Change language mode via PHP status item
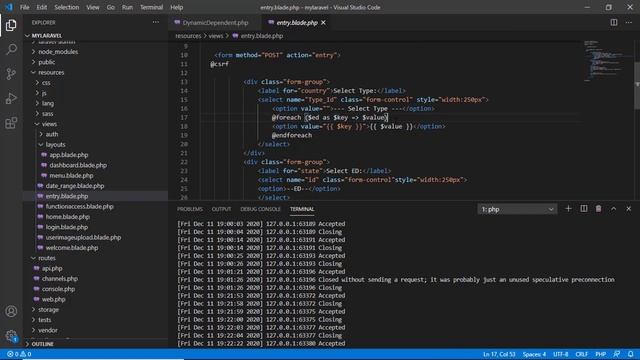The width and height of the screenshot is (640, 360). coord(600,354)
